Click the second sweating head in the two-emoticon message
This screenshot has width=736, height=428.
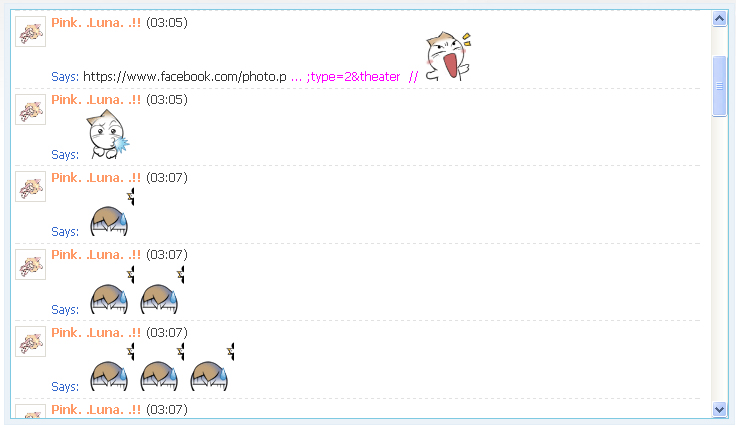(x=162, y=290)
